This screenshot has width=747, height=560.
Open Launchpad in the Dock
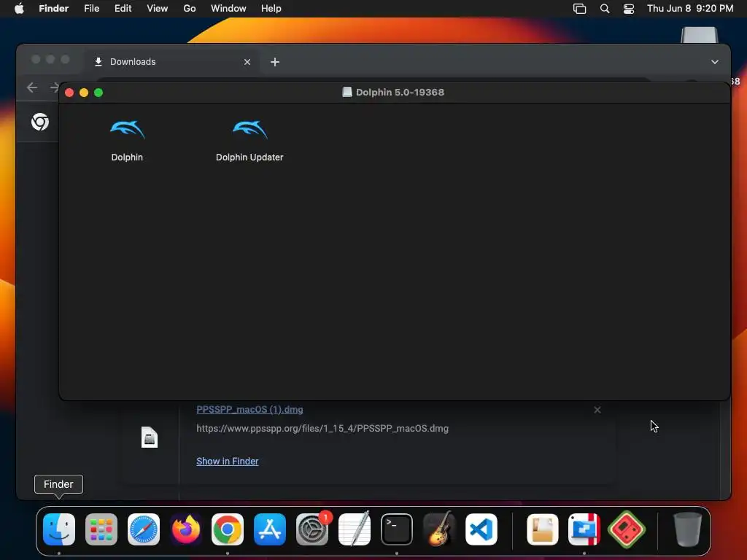click(101, 529)
